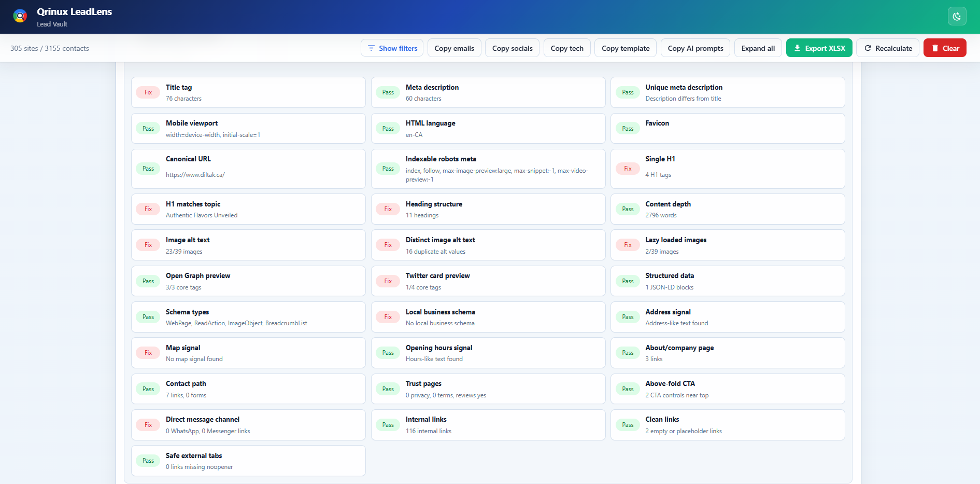Viewport: 980px width, 484px height.
Task: Expand all site cards
Action: 758,48
